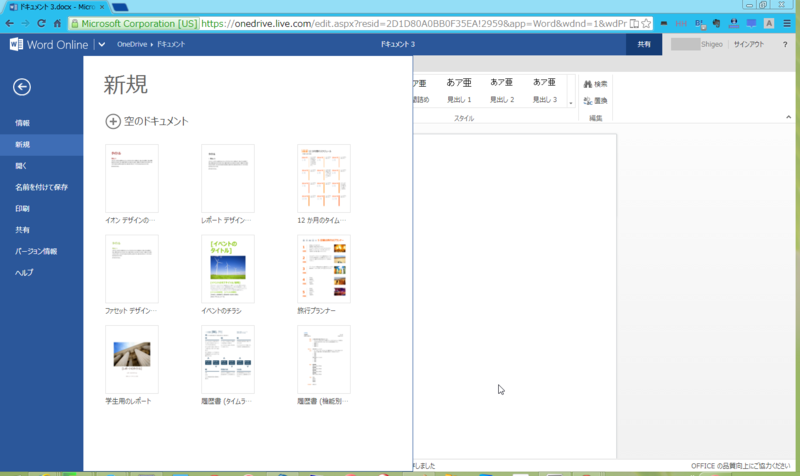Apply the 見出し 2 style
Image resolution: width=800 pixels, height=476 pixels.
click(x=502, y=90)
